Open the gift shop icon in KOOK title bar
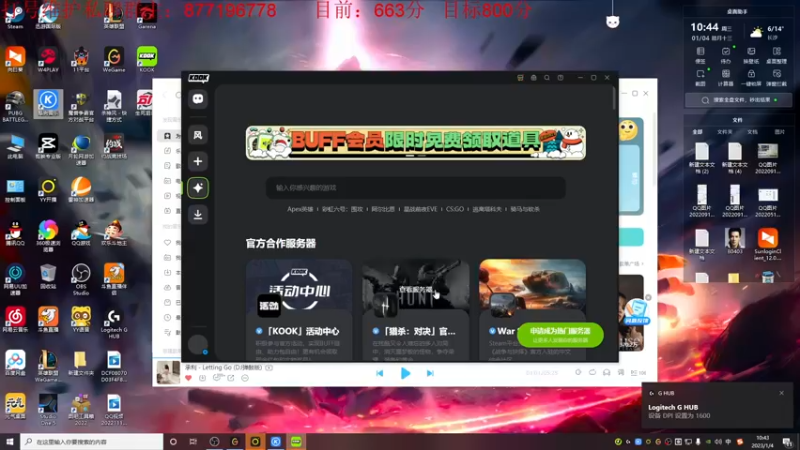Image resolution: width=800 pixels, height=450 pixels. pos(520,78)
